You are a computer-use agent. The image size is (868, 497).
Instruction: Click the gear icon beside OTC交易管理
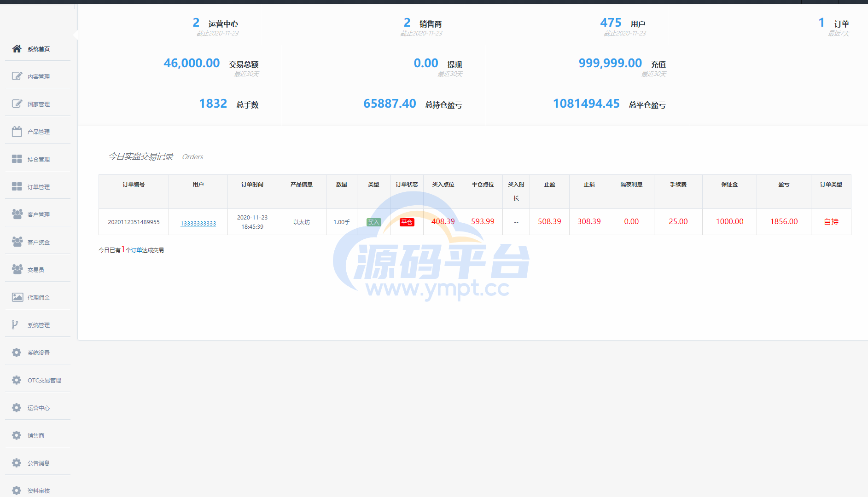17,380
